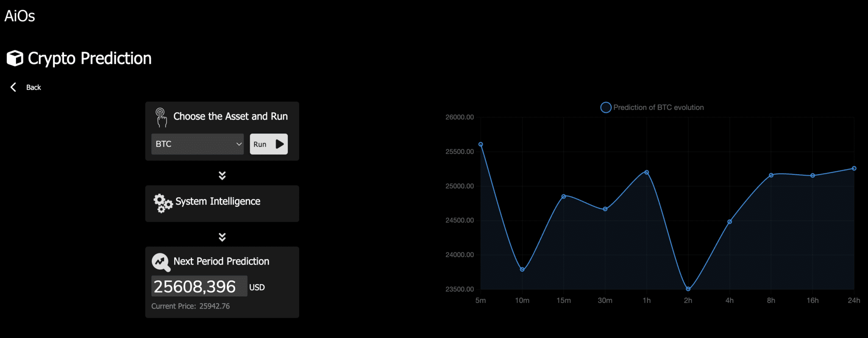Click the 23500.00 y-axis label
The image size is (868, 338).
(x=459, y=289)
